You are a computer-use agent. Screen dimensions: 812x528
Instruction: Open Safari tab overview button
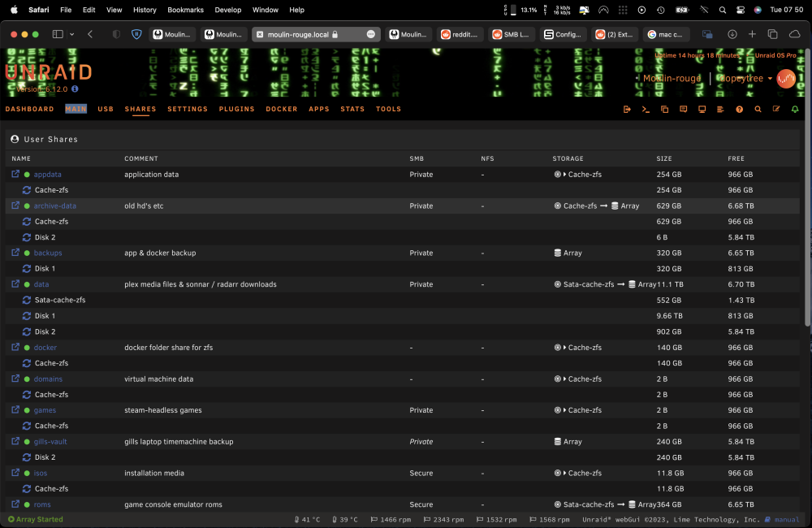[773, 34]
